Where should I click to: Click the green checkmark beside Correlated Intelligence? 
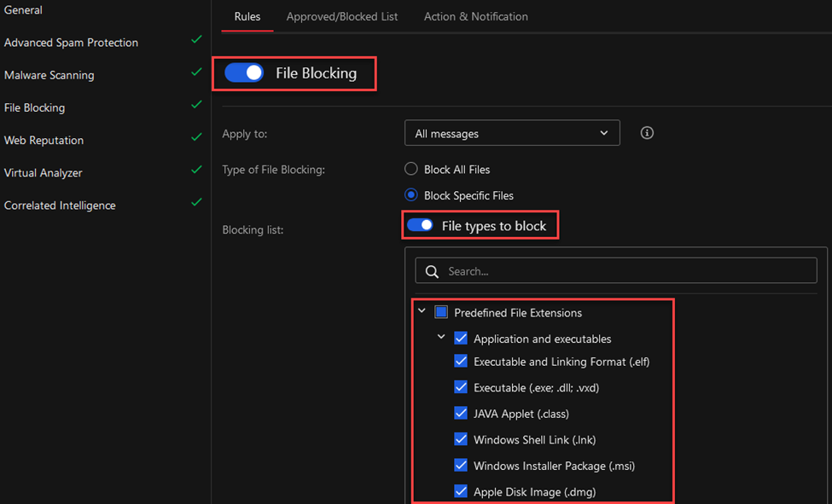click(x=196, y=202)
